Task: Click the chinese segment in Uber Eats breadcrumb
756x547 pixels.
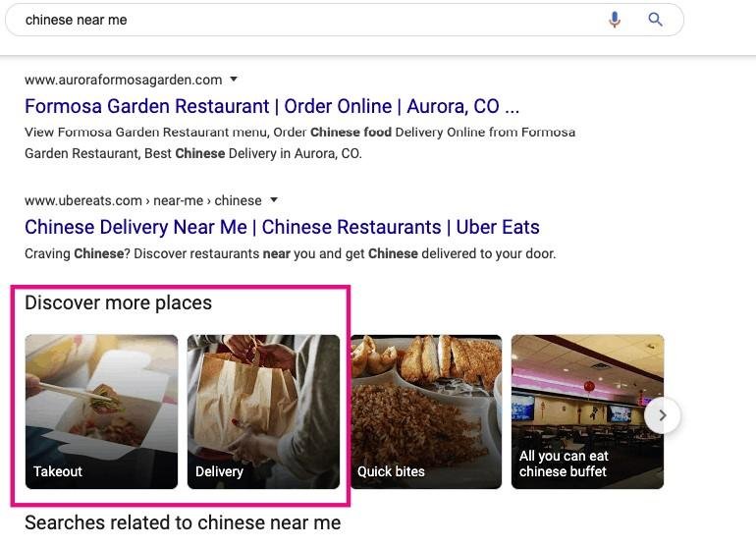Action: [x=239, y=200]
